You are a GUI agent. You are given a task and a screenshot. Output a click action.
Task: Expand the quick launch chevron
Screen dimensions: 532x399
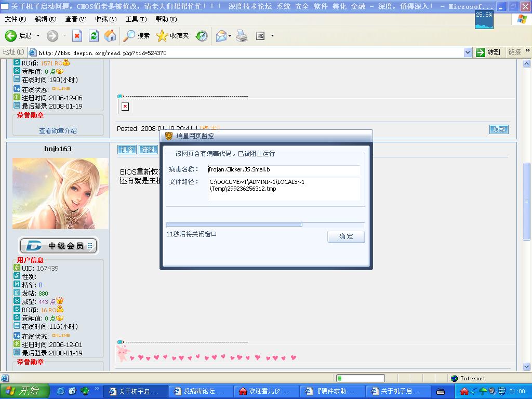click(x=97, y=389)
